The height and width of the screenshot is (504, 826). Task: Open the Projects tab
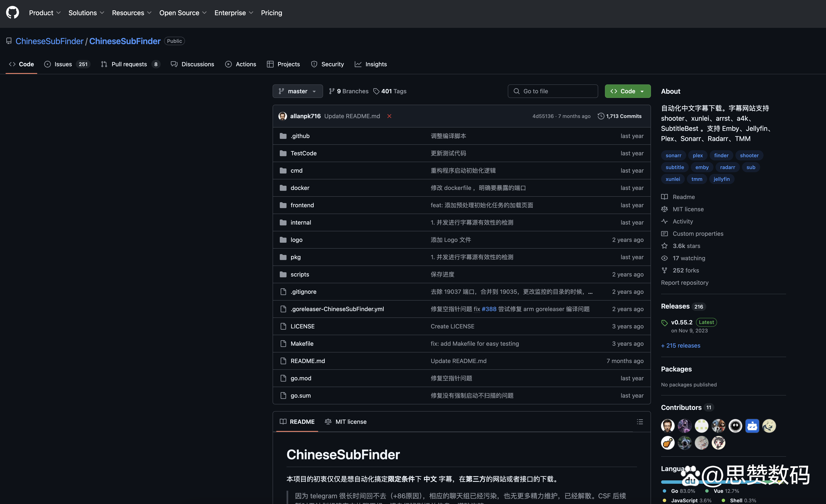(283, 64)
